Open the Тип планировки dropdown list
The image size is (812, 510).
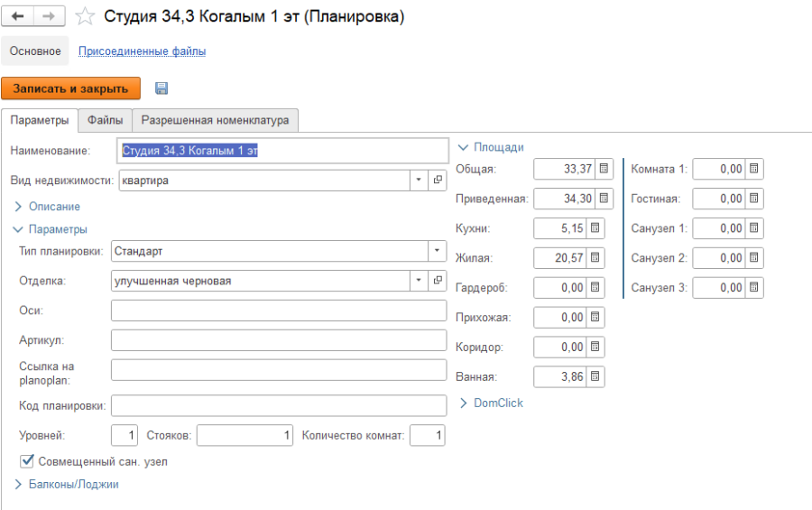(x=437, y=250)
